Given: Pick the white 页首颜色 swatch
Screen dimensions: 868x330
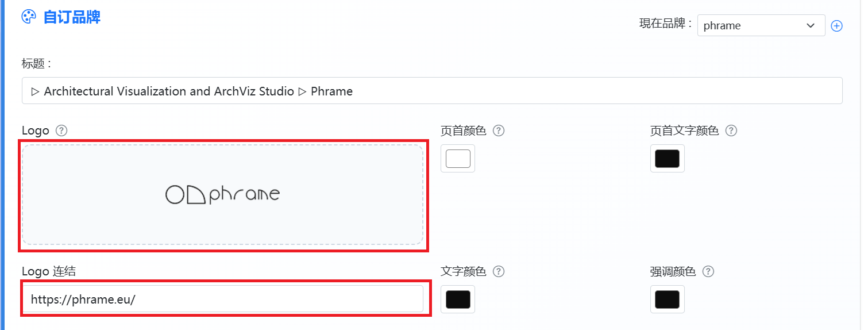Looking at the screenshot, I should [x=458, y=158].
